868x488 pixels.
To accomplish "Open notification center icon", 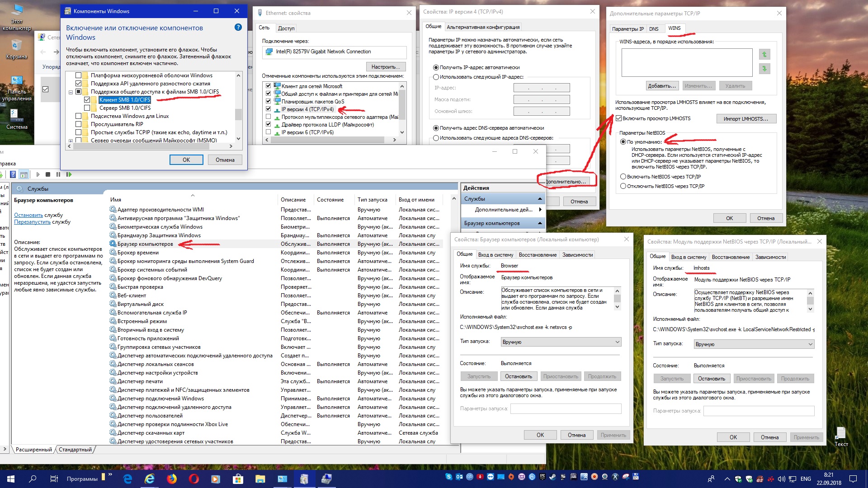I will point(853,479).
